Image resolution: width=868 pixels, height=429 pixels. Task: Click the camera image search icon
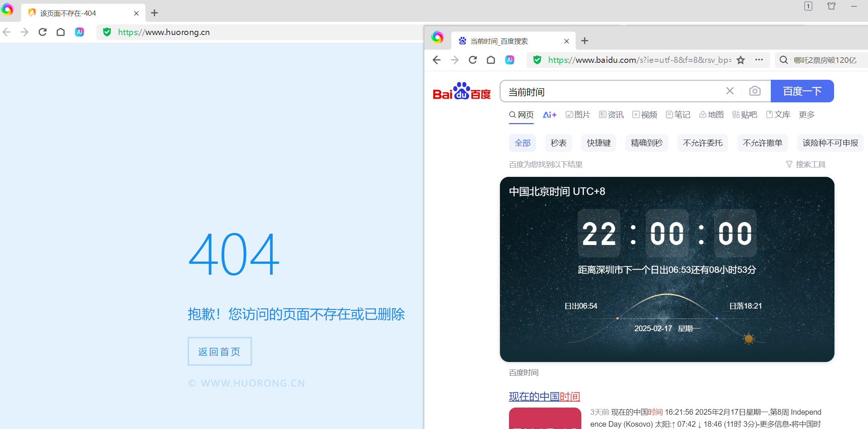coord(755,91)
